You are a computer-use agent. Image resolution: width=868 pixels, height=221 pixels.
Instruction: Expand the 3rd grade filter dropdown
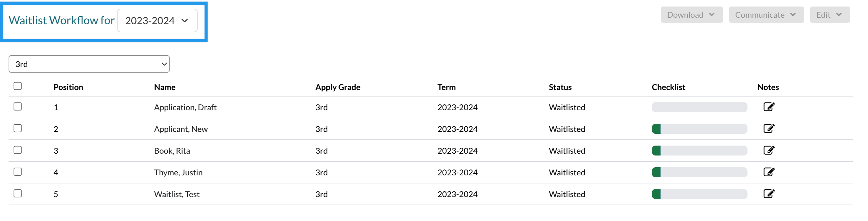(89, 64)
